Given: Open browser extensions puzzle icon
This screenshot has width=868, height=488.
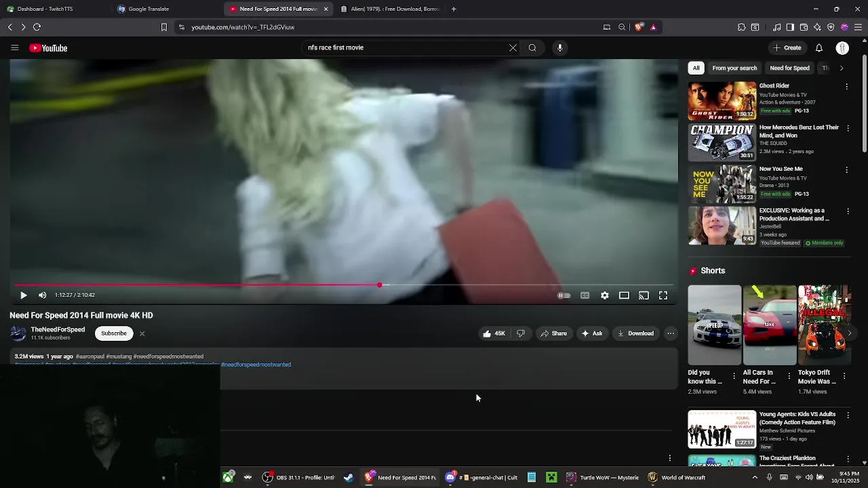Looking at the screenshot, I should (x=741, y=27).
